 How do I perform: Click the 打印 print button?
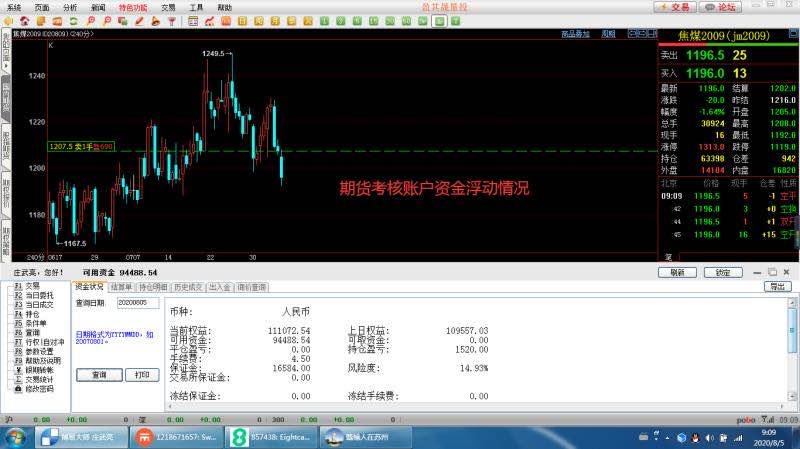[x=142, y=375]
